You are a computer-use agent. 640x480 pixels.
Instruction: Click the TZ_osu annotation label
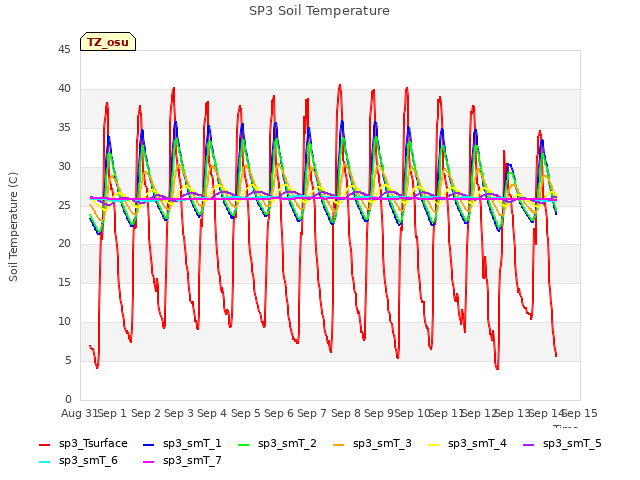[x=108, y=42]
